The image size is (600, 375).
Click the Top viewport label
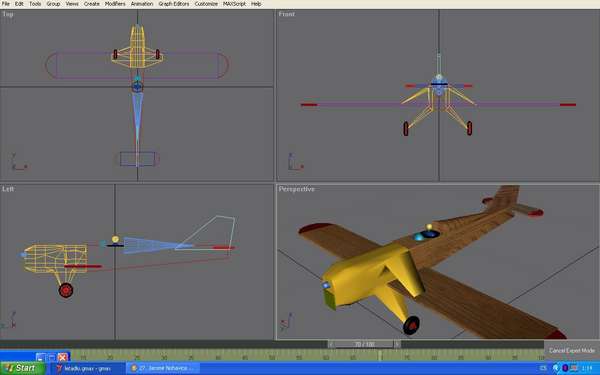8,14
